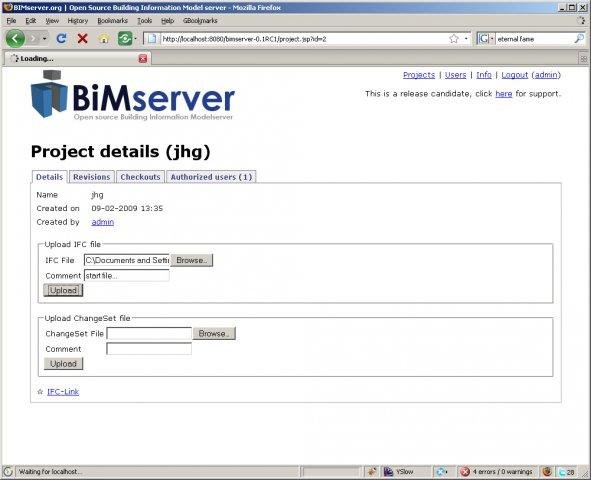Screen dimensions: 591x480
Task: Go to the Home page icon
Action: click(104, 38)
